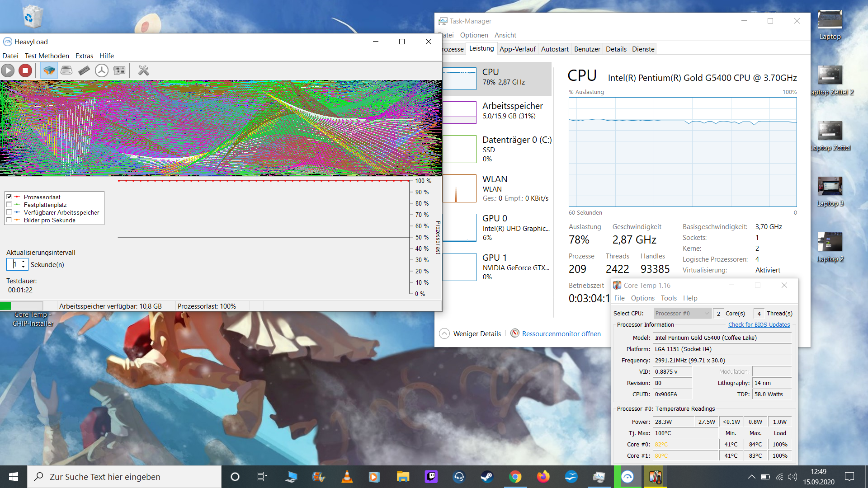868x488 pixels.
Task: Open Task Manager Ansicht menu
Action: click(x=505, y=35)
